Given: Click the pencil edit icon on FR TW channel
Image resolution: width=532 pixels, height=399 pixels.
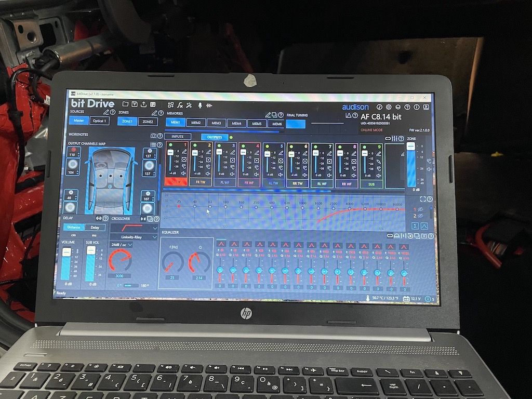Looking at the screenshot, I should (209, 152).
